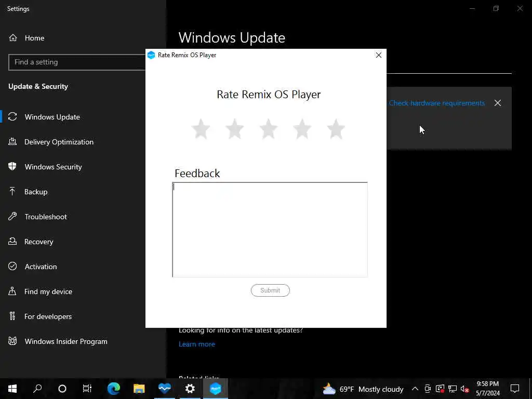Open Windows Insider Program settings
Image resolution: width=532 pixels, height=399 pixels.
pos(66,341)
